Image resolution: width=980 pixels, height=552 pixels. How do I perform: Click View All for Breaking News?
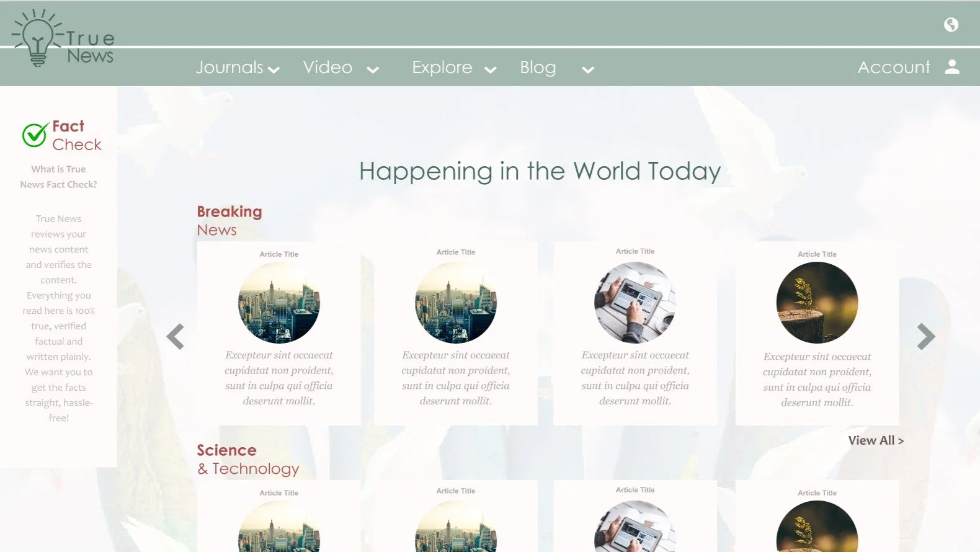(x=876, y=440)
